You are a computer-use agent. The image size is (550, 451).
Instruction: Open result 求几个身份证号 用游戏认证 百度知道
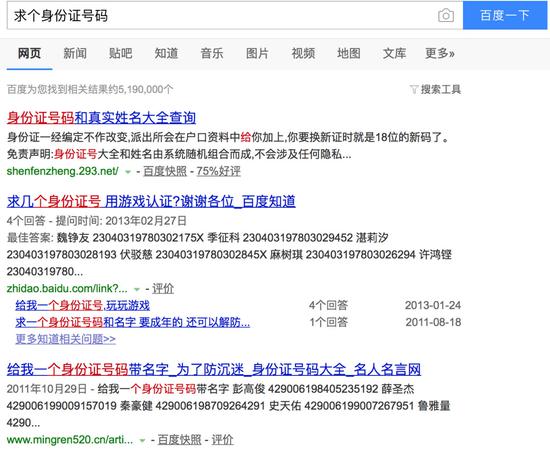click(x=151, y=201)
